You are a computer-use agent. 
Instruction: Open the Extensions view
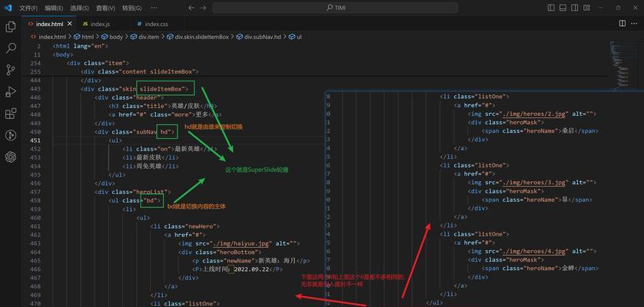(x=11, y=114)
